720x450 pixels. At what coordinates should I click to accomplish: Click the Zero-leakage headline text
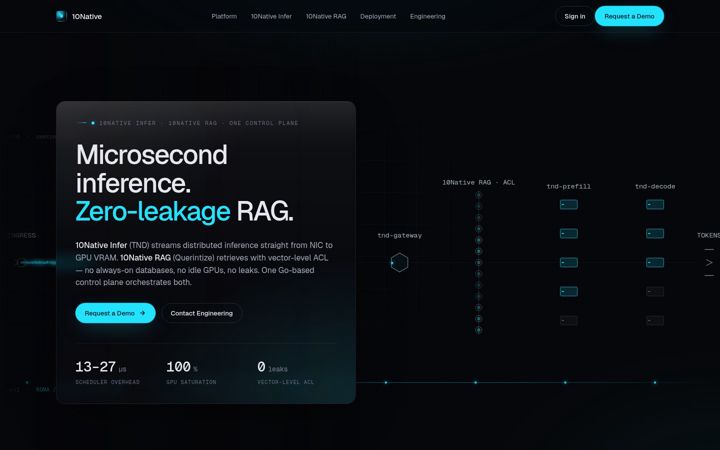[153, 211]
